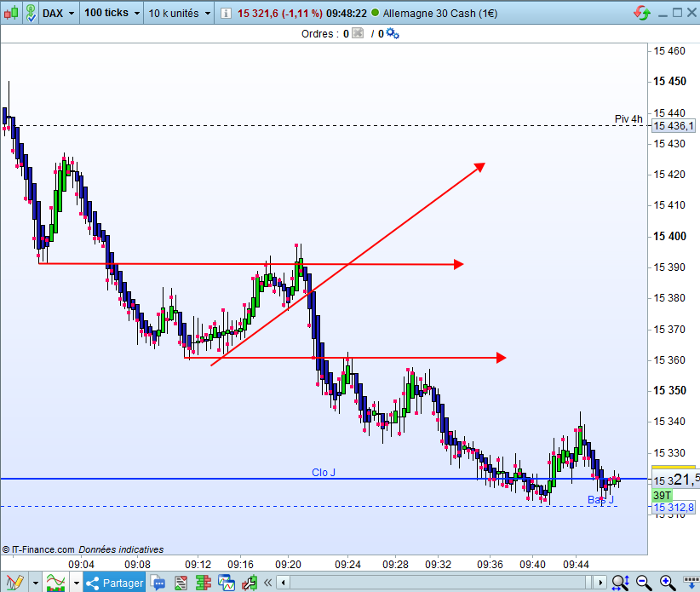Click the Partager share button
700x592 pixels.
point(114,583)
